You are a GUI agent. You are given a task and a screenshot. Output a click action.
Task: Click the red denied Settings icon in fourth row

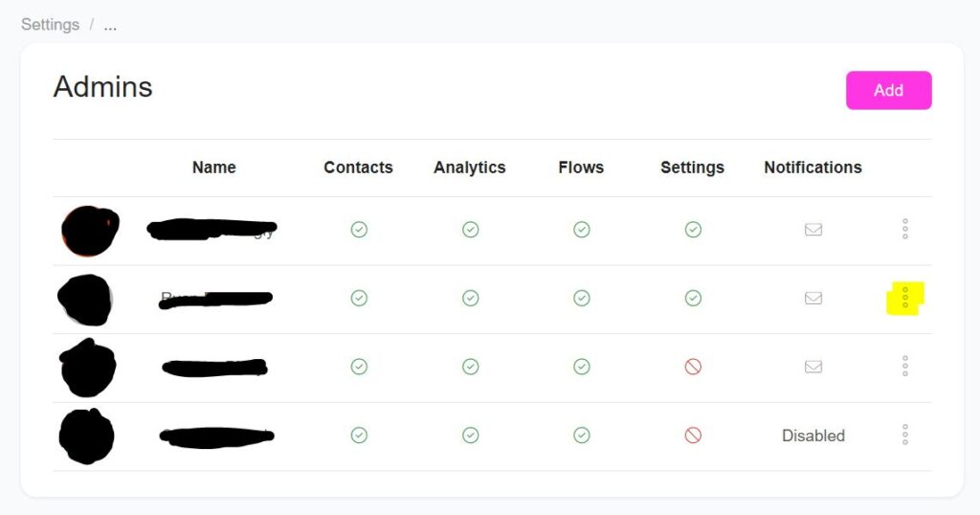click(x=693, y=435)
